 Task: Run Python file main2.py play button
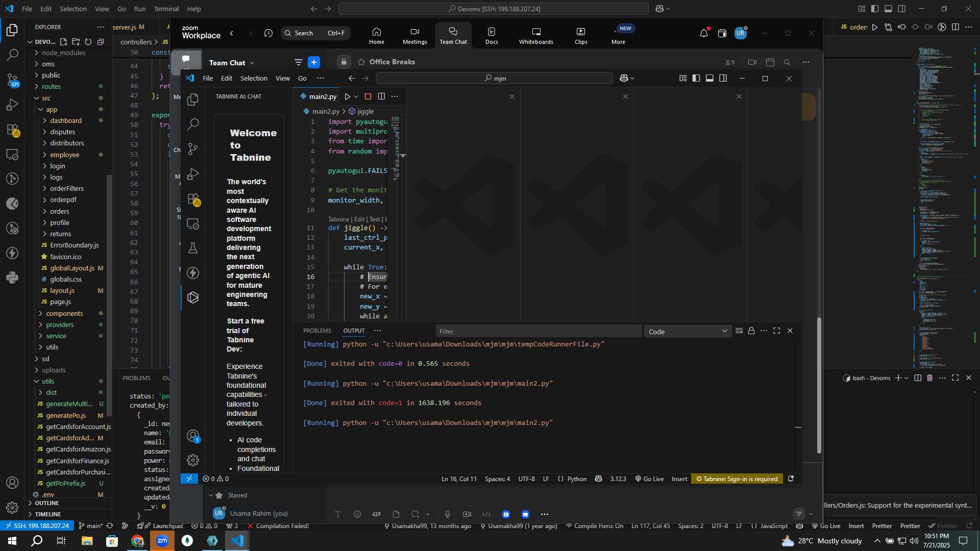(x=348, y=96)
